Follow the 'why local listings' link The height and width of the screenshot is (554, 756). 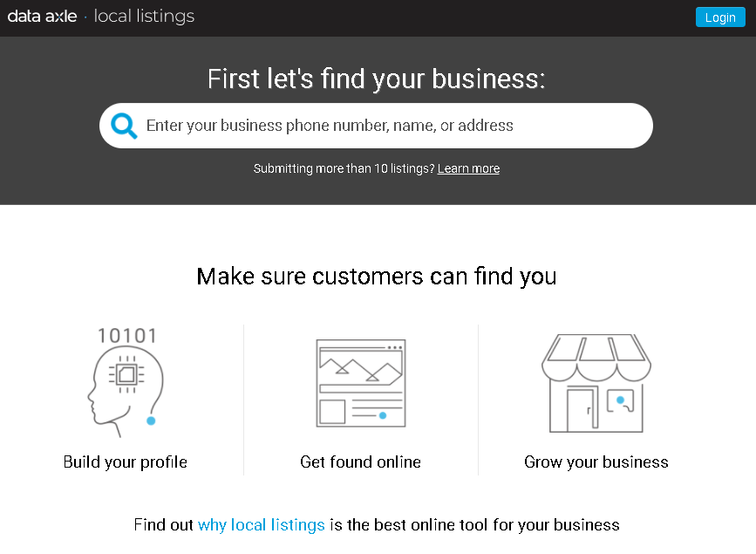(261, 524)
